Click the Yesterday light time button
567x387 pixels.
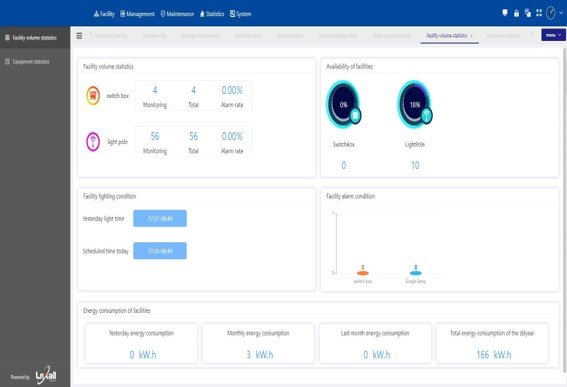click(160, 218)
